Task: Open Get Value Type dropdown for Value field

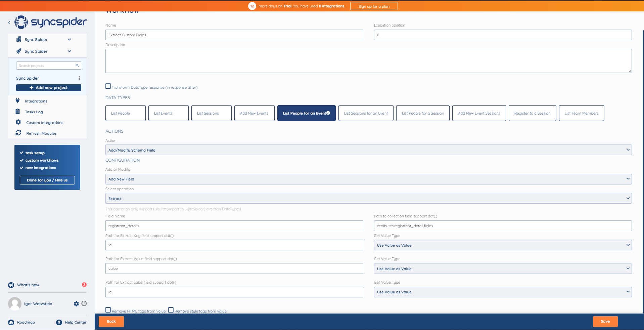Action: tap(503, 269)
